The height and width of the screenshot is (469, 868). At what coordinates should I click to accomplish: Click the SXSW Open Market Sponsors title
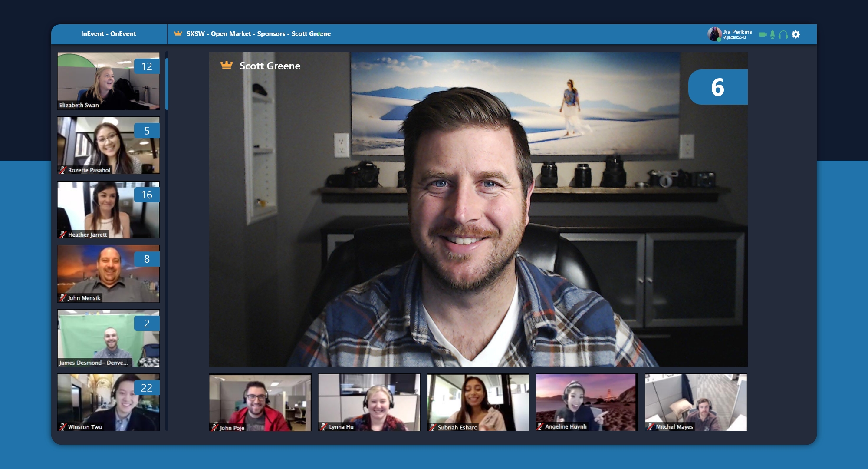tap(258, 33)
